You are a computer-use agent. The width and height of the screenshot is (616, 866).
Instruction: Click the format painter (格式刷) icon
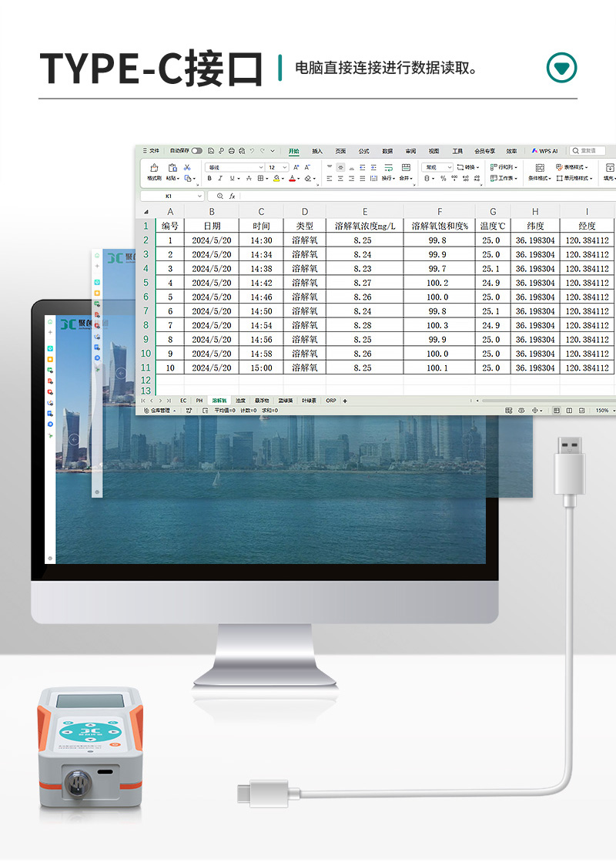[x=154, y=168]
